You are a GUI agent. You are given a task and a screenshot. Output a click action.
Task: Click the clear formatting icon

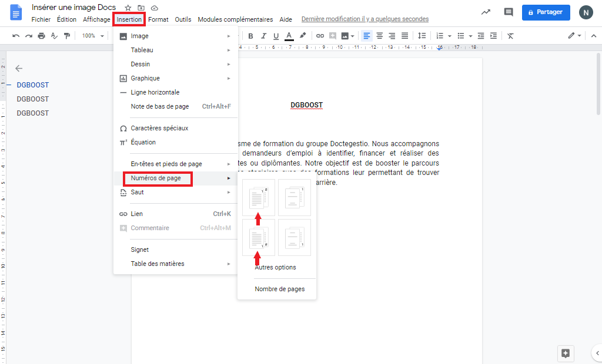point(510,36)
